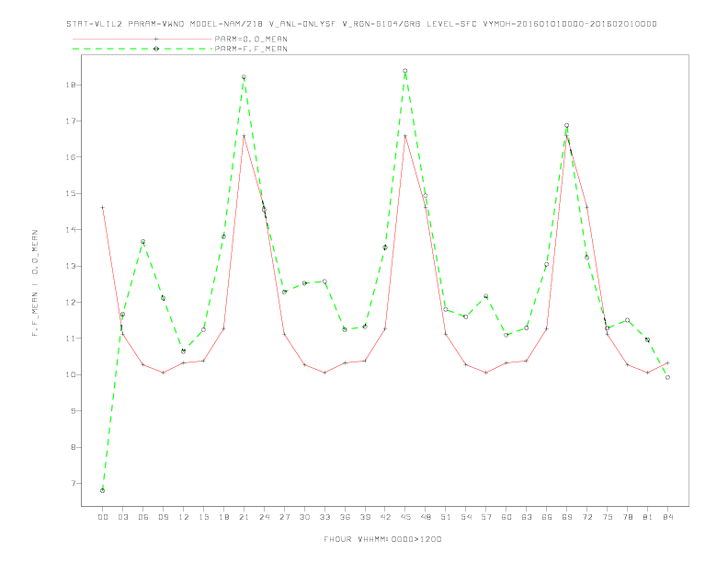Click x-axis tick label 15
The image size is (728, 563).
pos(203,517)
